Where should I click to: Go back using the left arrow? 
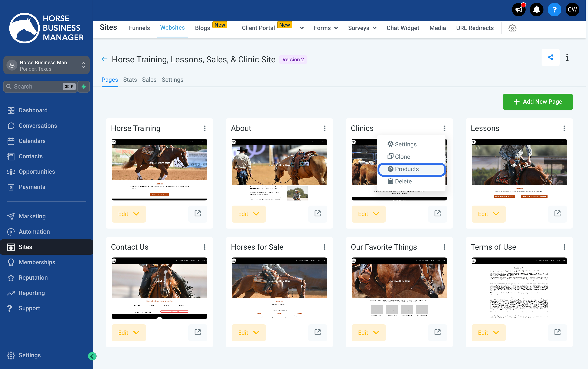click(105, 59)
